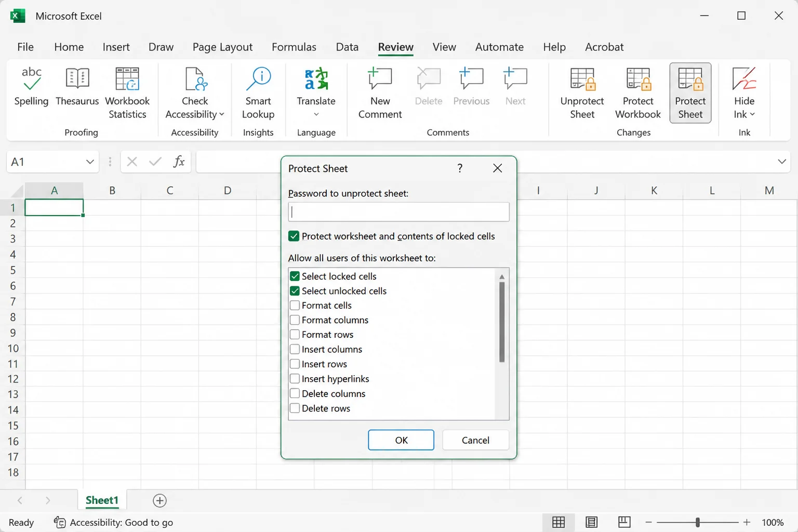The width and height of the screenshot is (798, 532).
Task: Click the Translate icon
Action: (x=316, y=79)
